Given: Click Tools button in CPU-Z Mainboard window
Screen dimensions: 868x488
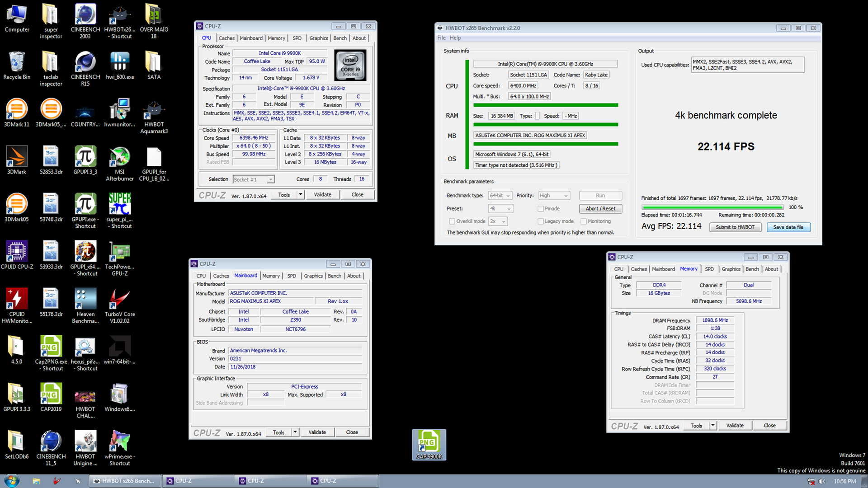Looking at the screenshot, I should coord(279,432).
